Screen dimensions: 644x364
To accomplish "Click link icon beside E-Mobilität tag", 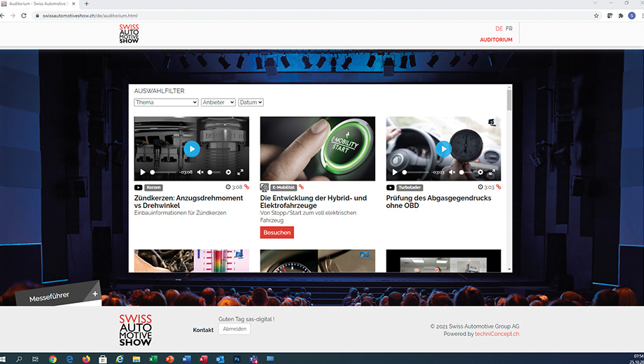I will click(x=301, y=187).
